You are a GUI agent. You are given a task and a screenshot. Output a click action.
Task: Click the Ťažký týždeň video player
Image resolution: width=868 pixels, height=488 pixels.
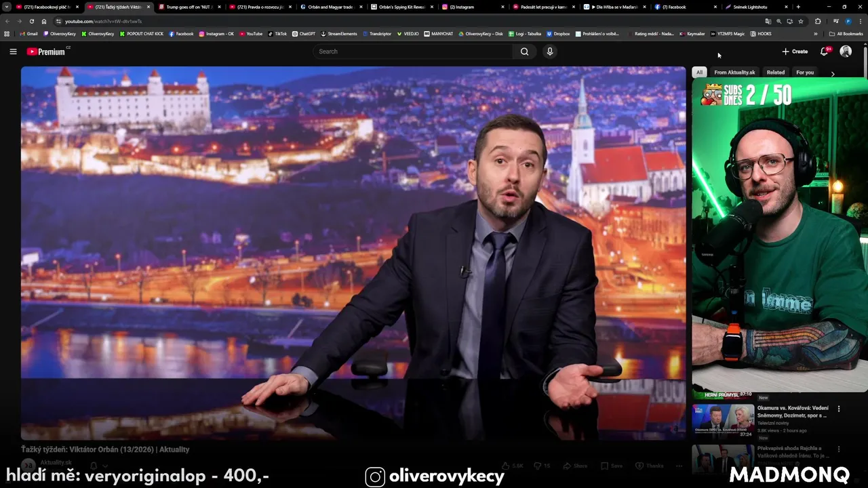[x=353, y=253]
